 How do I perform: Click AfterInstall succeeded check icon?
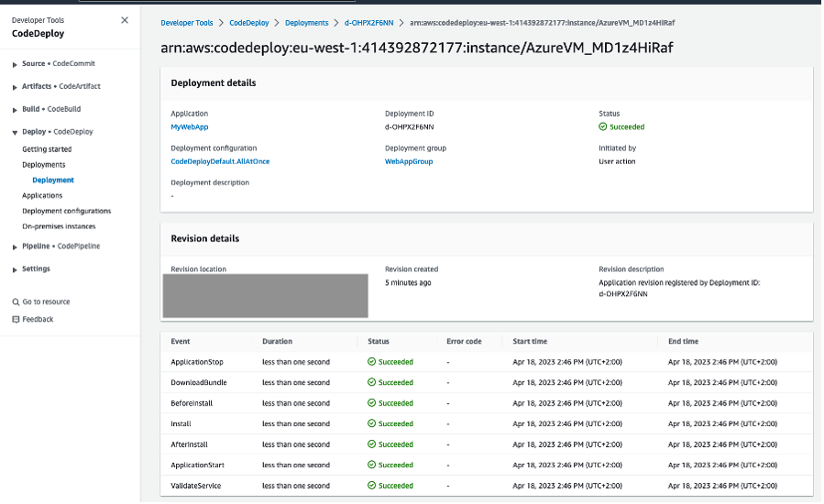(371, 444)
